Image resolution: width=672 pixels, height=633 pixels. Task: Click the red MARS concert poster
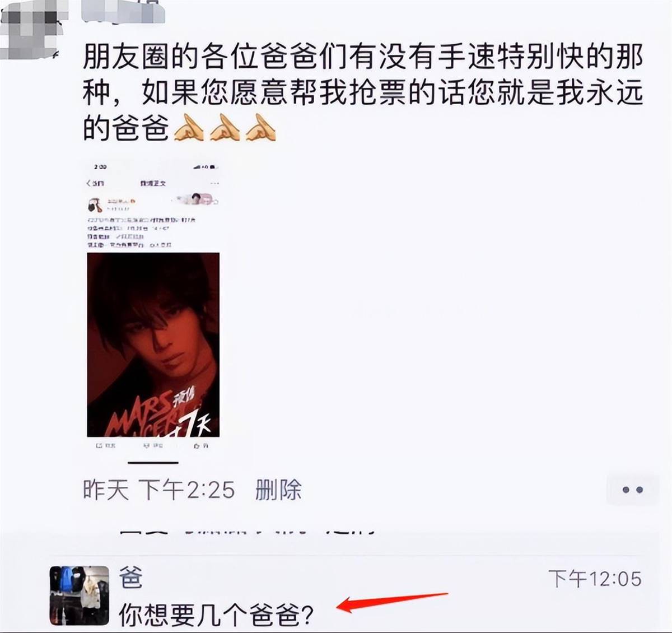click(153, 345)
